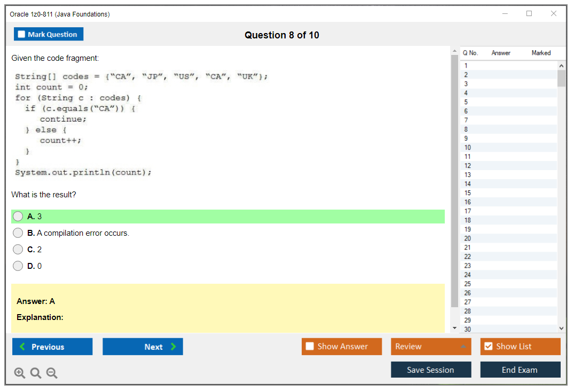Click the Mark Question button
The image size is (574, 392).
(x=49, y=34)
